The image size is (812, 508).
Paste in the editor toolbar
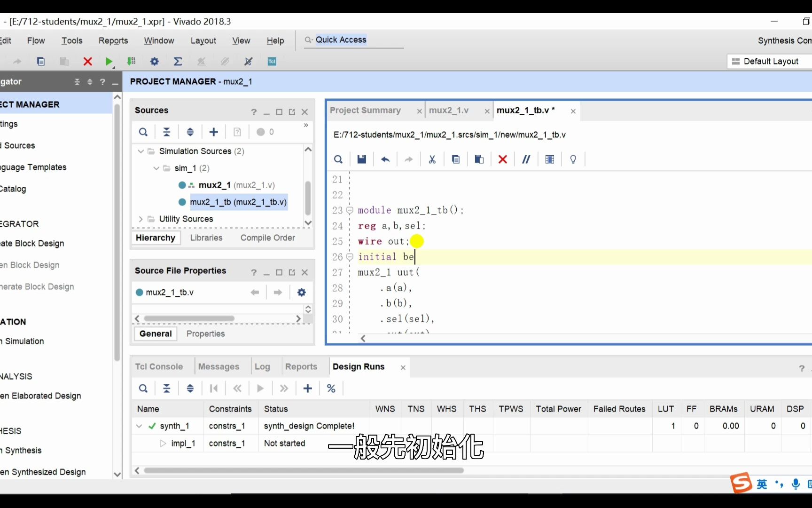(x=479, y=159)
